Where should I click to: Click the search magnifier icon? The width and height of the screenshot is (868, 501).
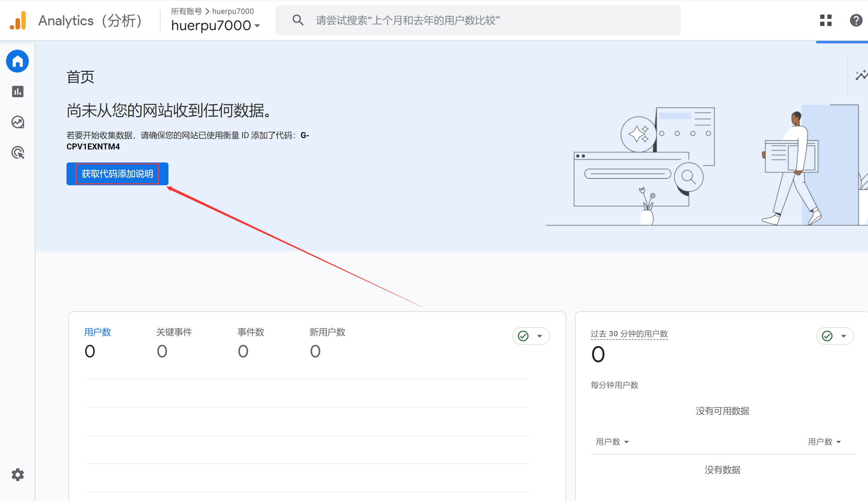pos(298,20)
